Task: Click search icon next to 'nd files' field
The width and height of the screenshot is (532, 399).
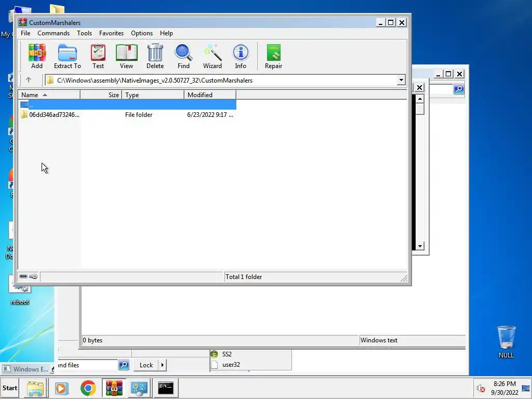Action: [124, 365]
